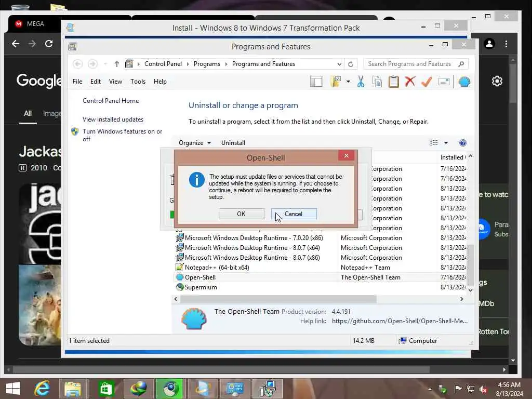Viewport: 532px width, 399px height.
Task: Open the Tools menu
Action: coord(138,82)
